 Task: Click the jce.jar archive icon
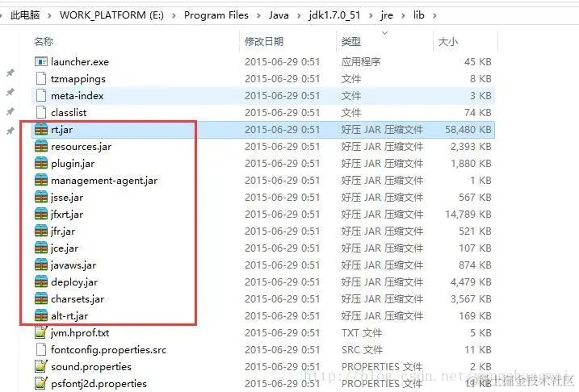(41, 248)
